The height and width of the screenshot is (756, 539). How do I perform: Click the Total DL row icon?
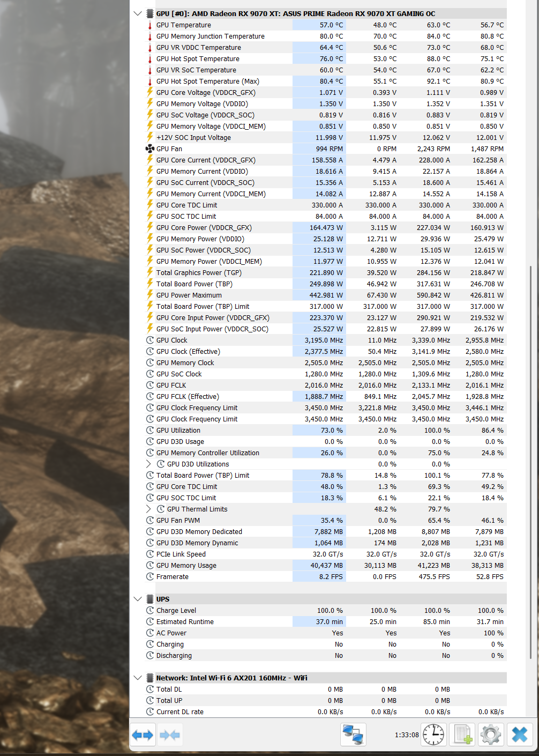(x=150, y=689)
